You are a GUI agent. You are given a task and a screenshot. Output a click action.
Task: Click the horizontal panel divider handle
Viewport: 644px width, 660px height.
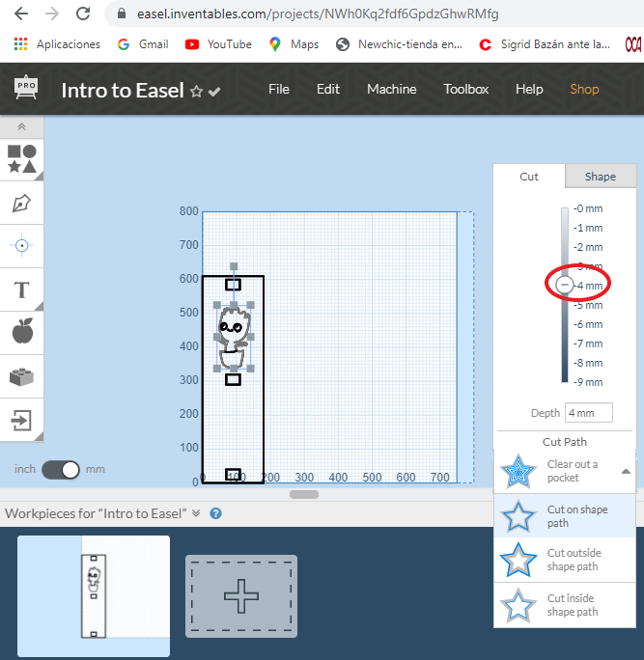pyautogui.click(x=304, y=494)
